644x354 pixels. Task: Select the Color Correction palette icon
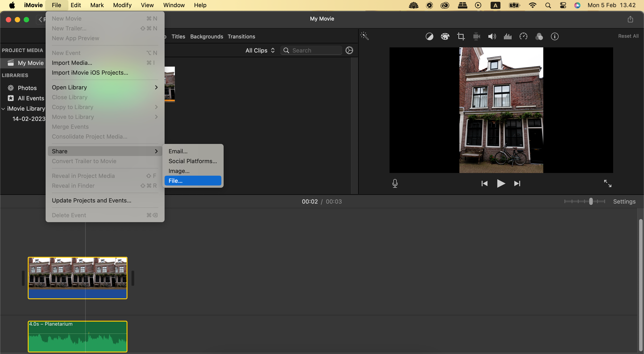(x=445, y=36)
